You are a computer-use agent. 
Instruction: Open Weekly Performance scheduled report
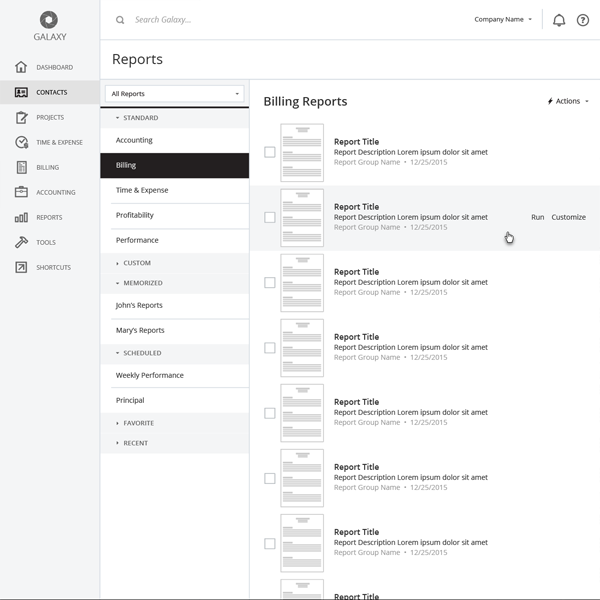[174, 375]
